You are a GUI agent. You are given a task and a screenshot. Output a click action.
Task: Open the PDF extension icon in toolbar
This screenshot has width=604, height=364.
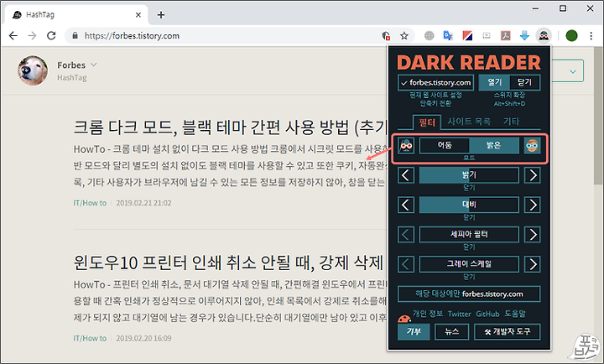[x=505, y=36]
